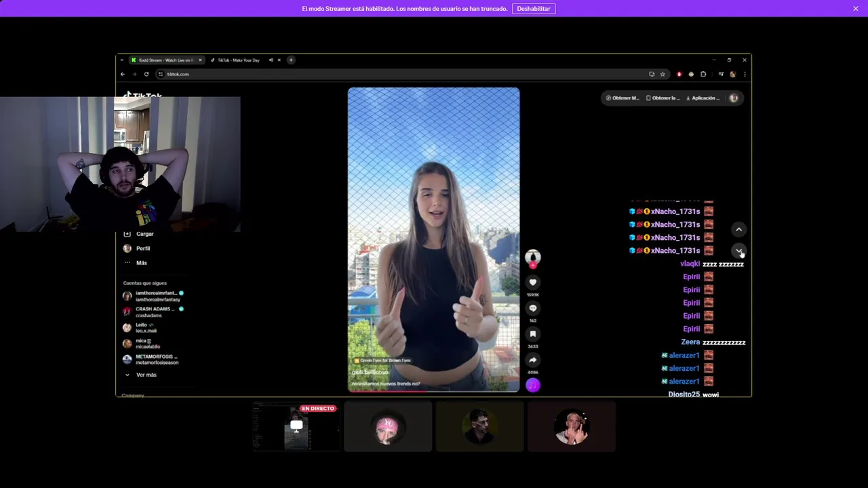Save video with the bookmark icon
This screenshot has height=488, width=868.
point(533,334)
